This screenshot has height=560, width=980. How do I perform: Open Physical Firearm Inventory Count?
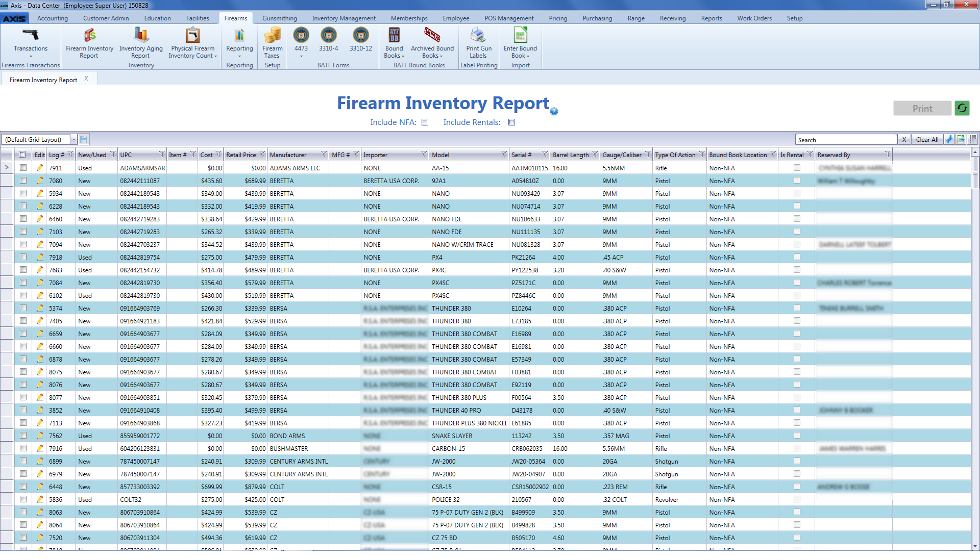coord(193,35)
